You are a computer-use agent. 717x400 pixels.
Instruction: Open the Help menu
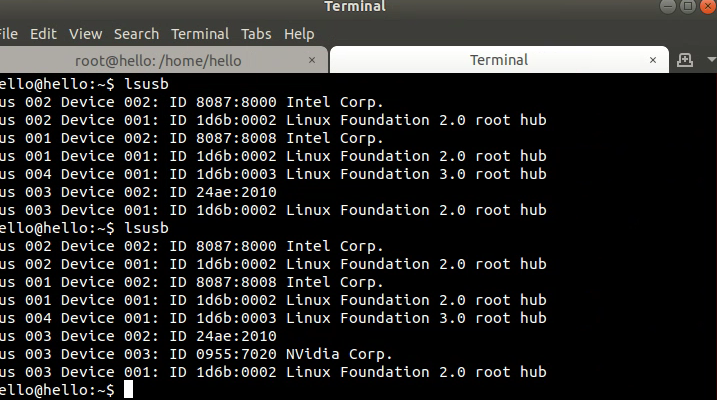click(299, 34)
